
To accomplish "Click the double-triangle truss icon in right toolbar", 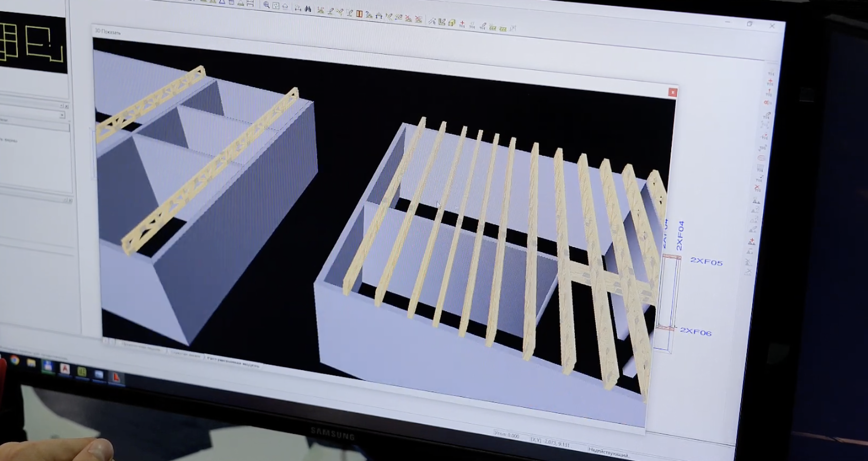I will (x=756, y=201).
